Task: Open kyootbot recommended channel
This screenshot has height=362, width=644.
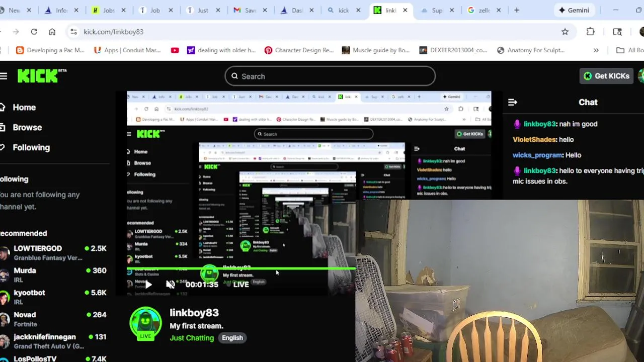Action: (53, 297)
